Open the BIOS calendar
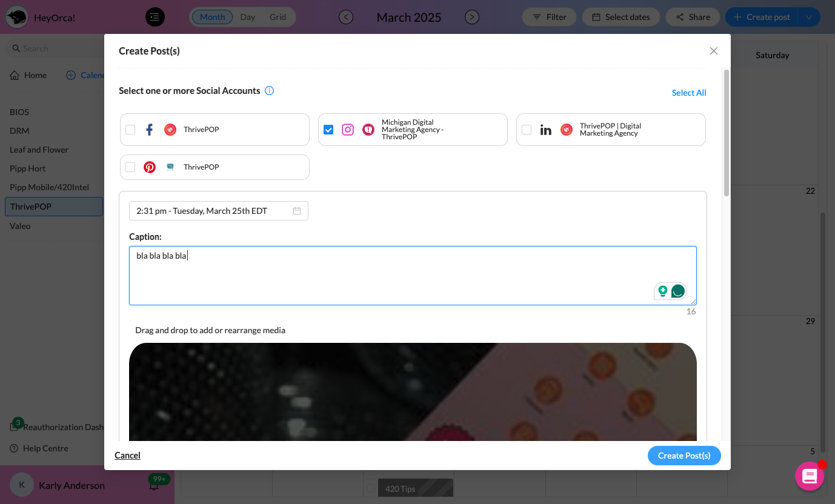835x504 pixels. pos(19,112)
